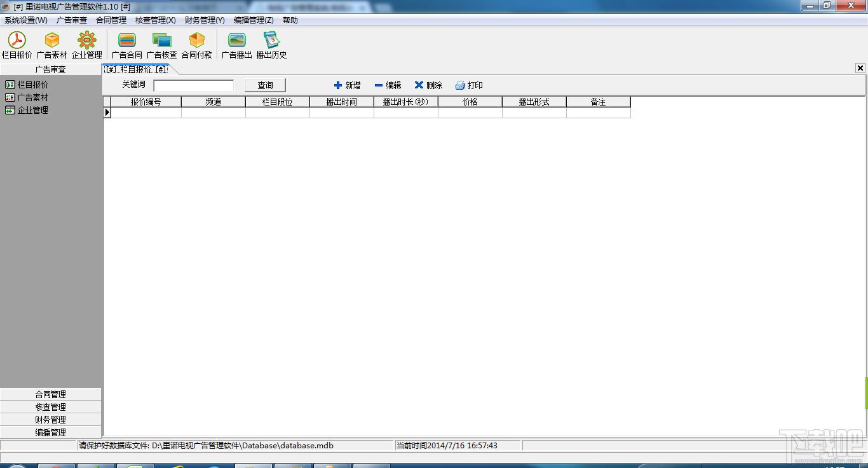The height and width of the screenshot is (468, 868).
Task: Click the 播出形式 column header
Action: pyautogui.click(x=534, y=102)
